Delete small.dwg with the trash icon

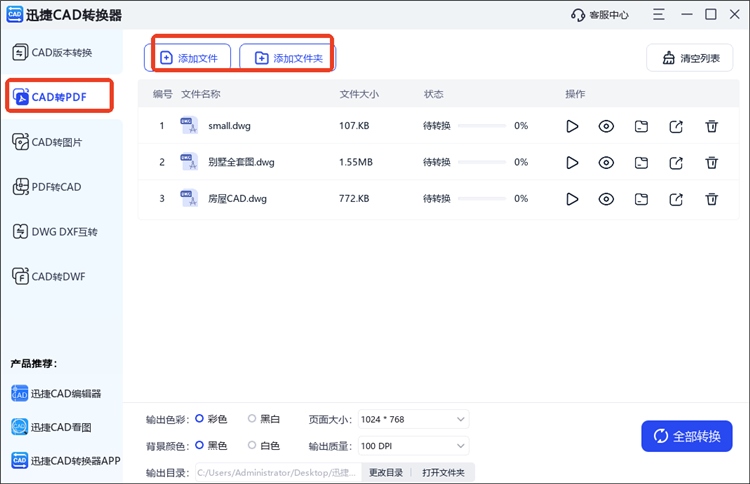[x=712, y=126]
